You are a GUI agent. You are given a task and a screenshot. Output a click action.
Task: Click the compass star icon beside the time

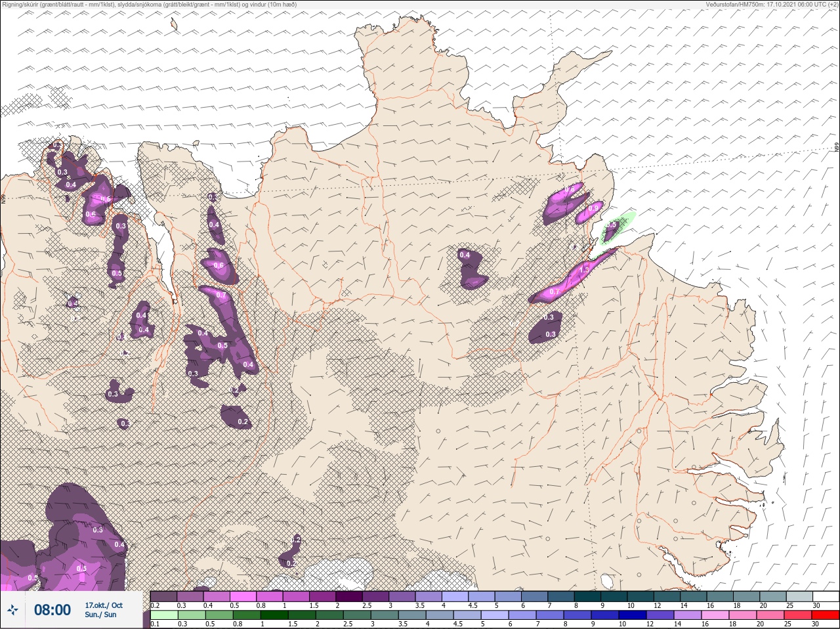pos(13,610)
